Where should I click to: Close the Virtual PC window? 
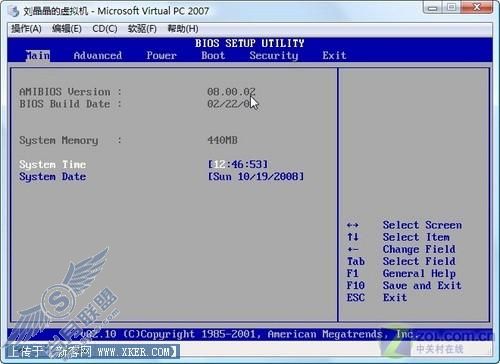(x=477, y=7)
